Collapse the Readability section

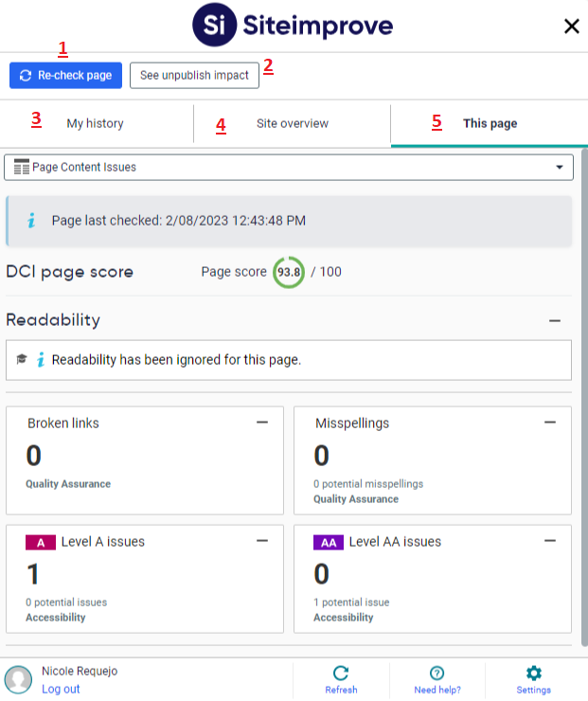click(x=555, y=320)
